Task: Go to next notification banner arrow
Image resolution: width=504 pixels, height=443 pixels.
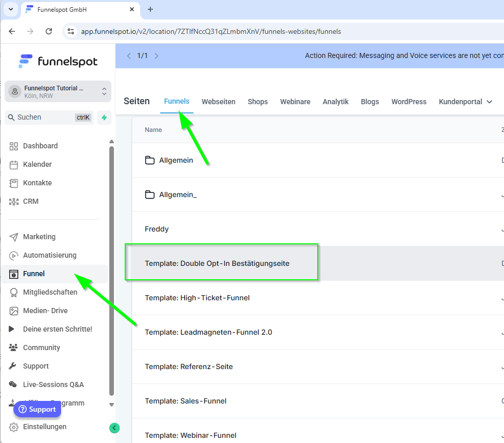Action: coord(157,56)
